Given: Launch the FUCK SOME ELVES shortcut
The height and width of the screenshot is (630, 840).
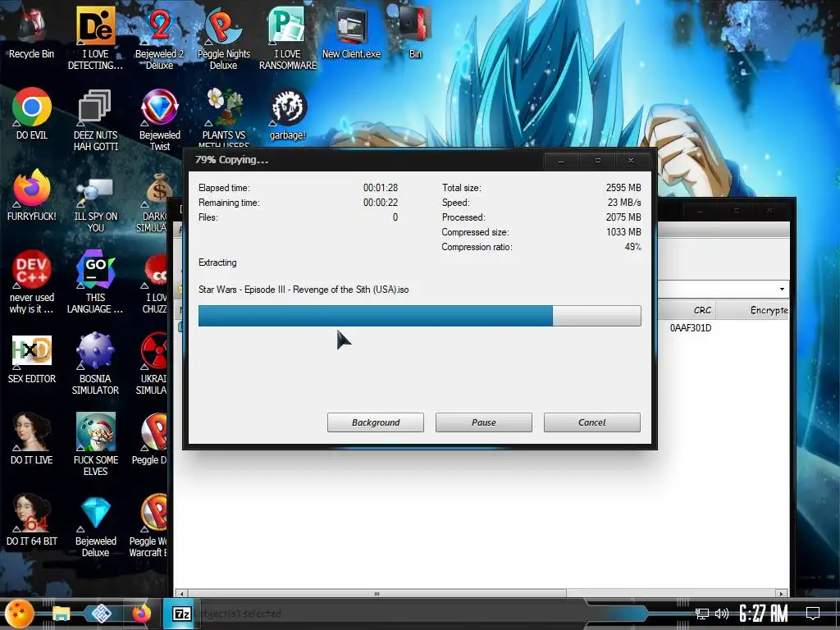Looking at the screenshot, I should click(95, 444).
